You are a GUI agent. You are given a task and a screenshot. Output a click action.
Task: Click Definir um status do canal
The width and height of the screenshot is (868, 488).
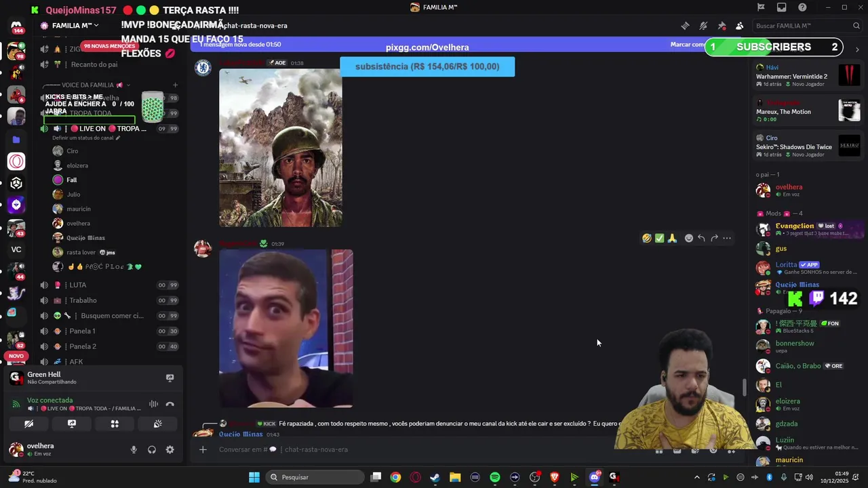pyautogui.click(x=86, y=138)
